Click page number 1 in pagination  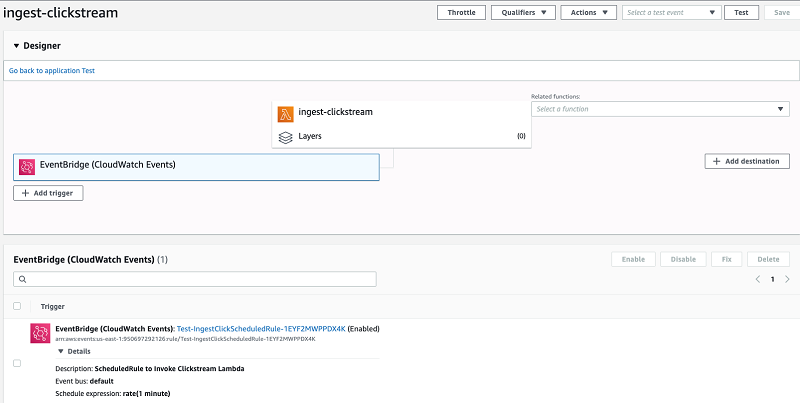[x=772, y=279]
